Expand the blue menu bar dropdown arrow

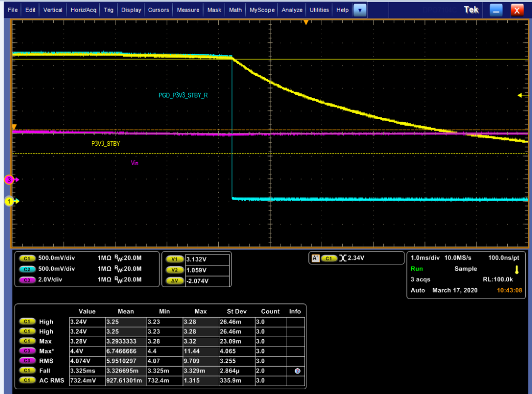point(360,10)
